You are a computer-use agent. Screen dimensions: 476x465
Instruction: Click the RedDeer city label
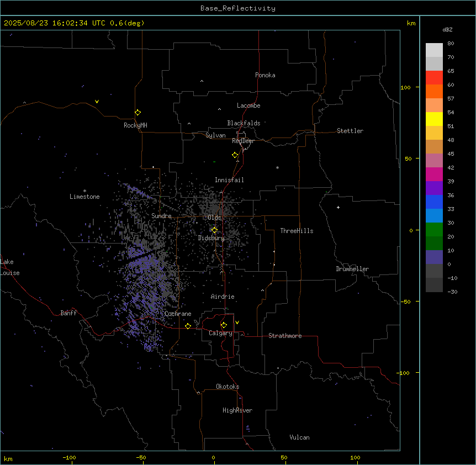[243, 141]
